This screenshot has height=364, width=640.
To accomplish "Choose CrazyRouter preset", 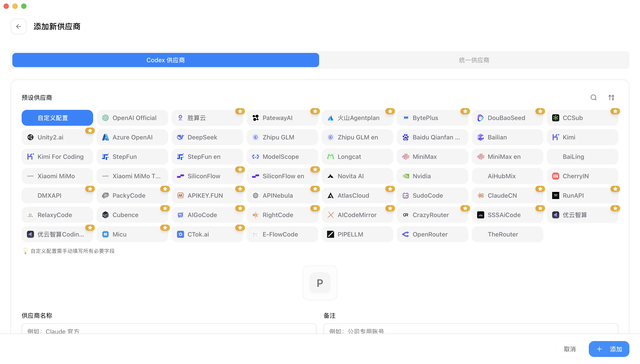I will click(432, 215).
